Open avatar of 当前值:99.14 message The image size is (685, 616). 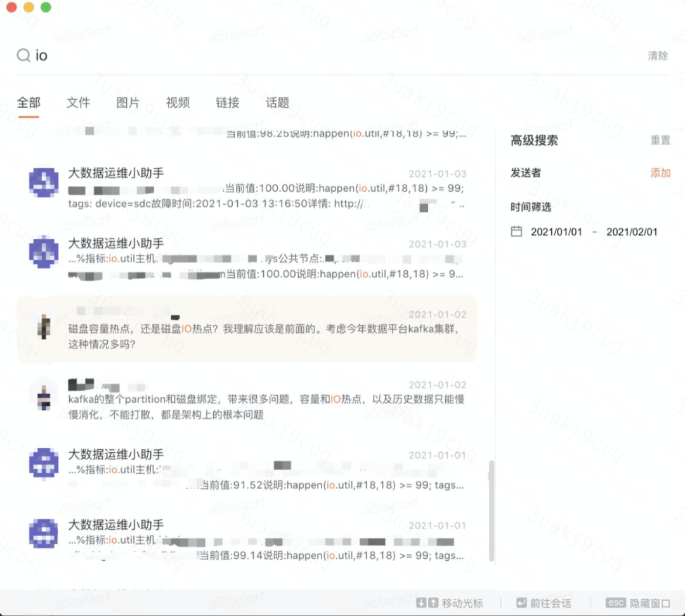point(44,534)
